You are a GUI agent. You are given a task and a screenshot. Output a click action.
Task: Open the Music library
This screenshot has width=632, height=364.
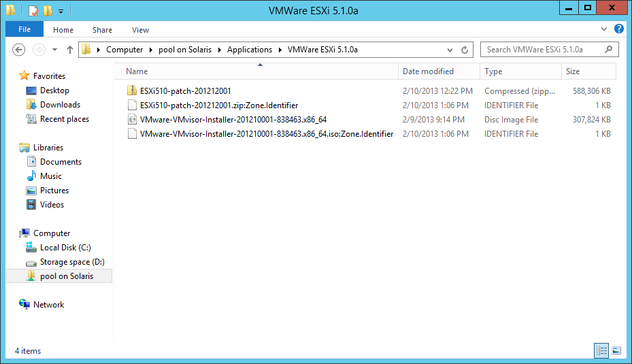coord(51,176)
